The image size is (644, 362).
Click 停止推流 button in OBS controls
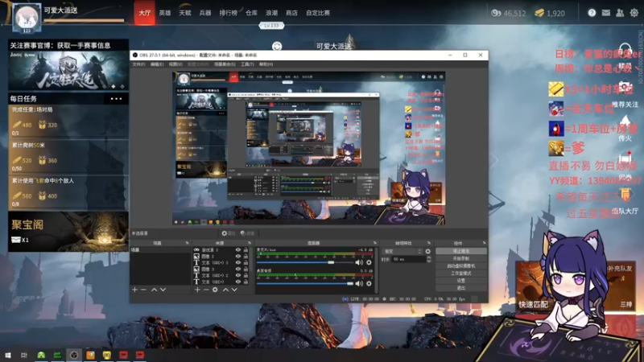[460, 251]
